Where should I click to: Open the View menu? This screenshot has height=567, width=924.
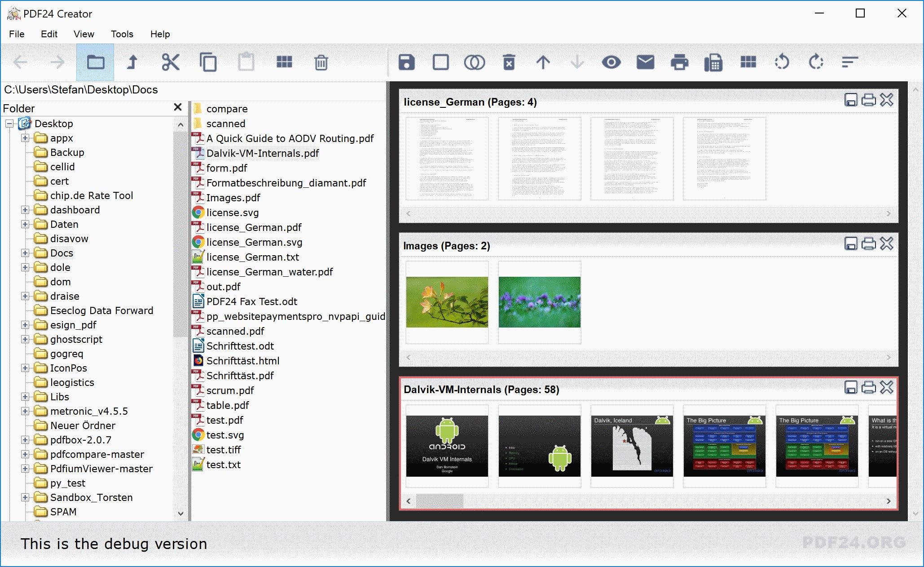coord(84,34)
